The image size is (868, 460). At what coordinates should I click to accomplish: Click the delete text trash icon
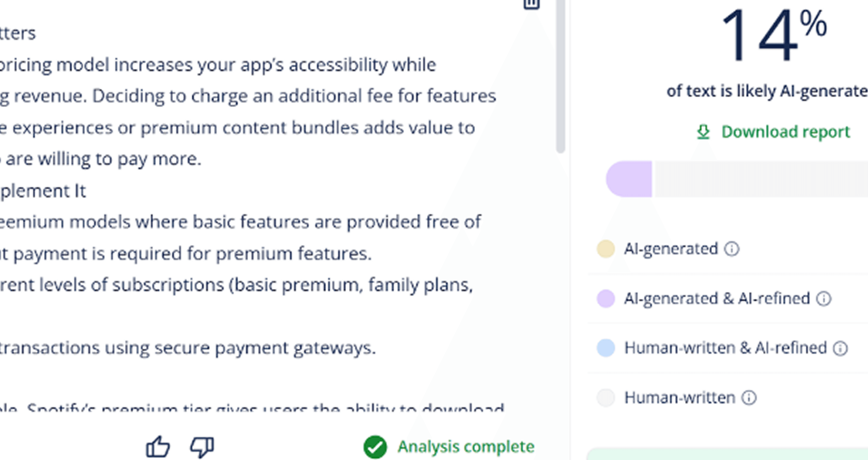(x=531, y=4)
